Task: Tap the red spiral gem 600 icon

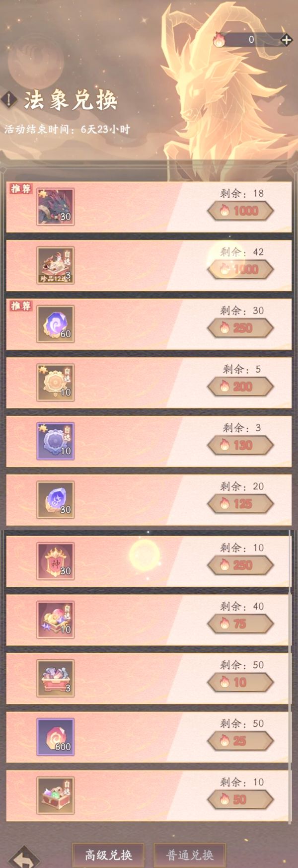Action: 56,737
